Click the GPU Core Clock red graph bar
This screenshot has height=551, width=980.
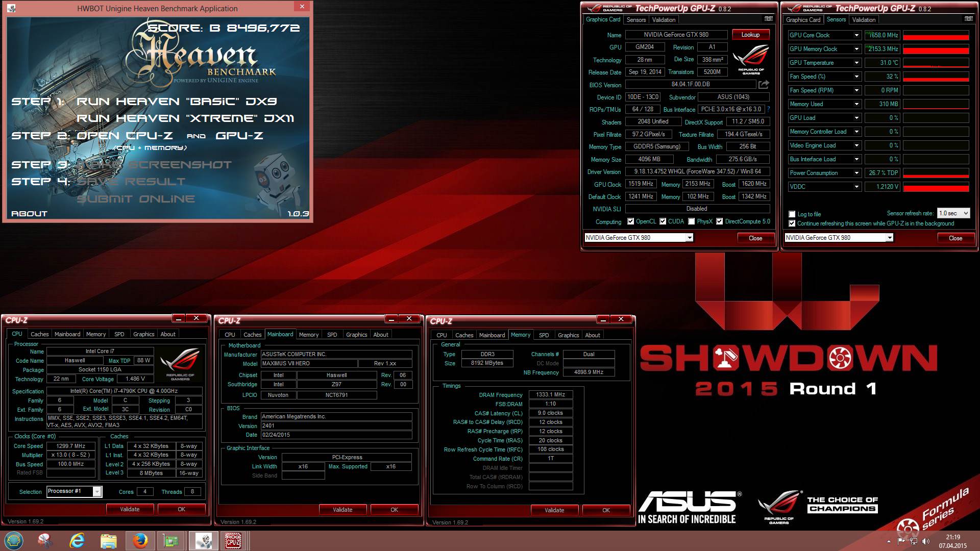936,36
